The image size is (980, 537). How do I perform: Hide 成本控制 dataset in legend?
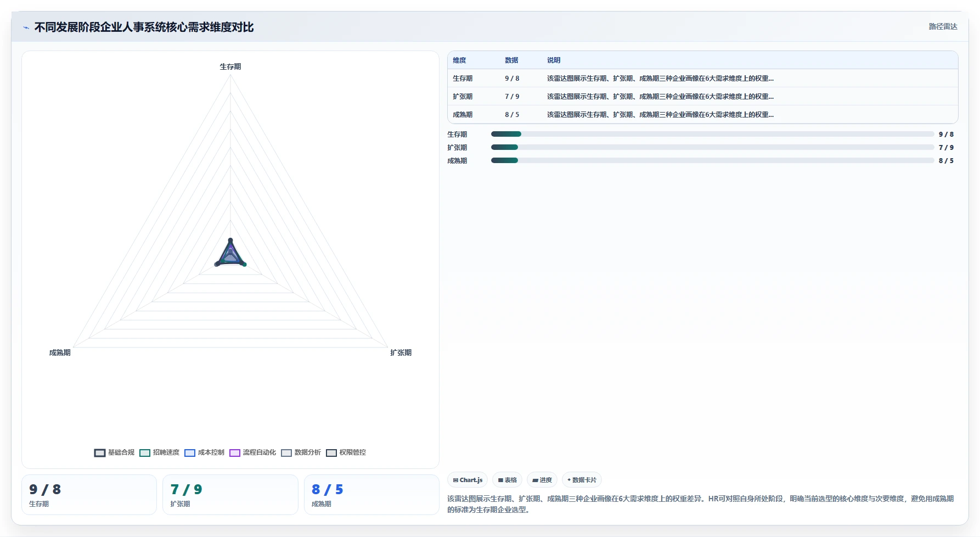(204, 452)
